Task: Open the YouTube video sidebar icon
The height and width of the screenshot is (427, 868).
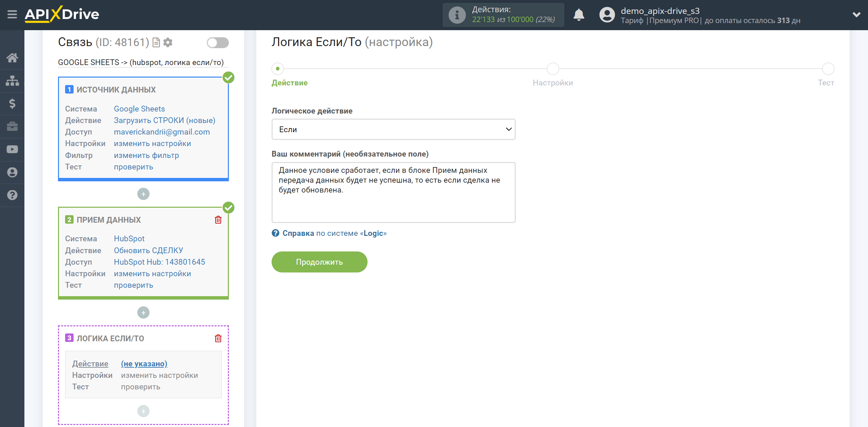Action: (x=12, y=149)
